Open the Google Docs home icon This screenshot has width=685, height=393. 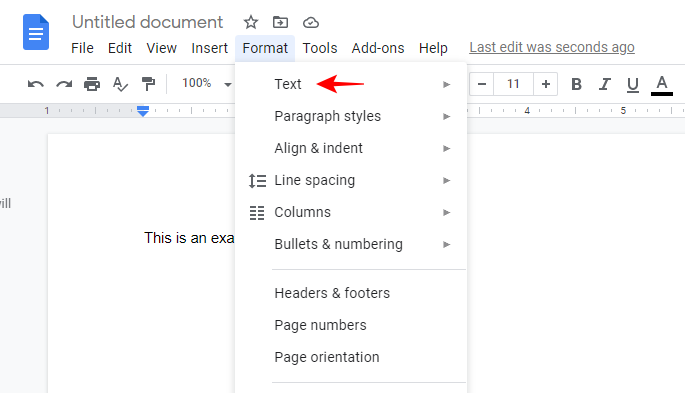point(36,32)
